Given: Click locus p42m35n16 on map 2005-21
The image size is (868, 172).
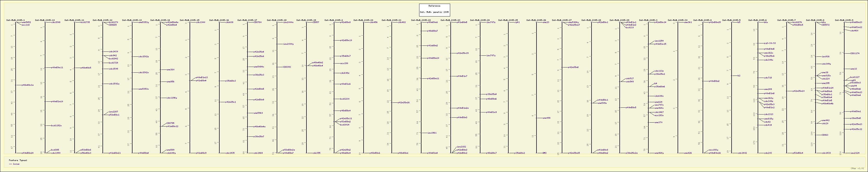Looking at the screenshot, I should [x=403, y=102].
